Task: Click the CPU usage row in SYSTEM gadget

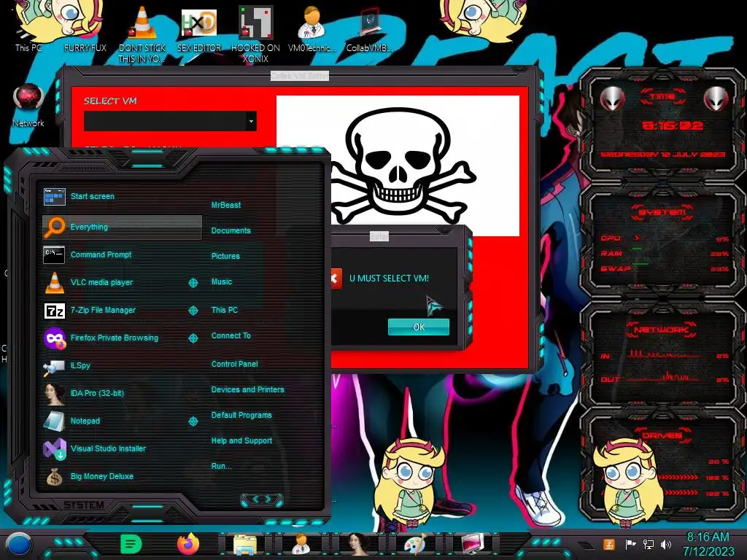Action: tap(664, 238)
